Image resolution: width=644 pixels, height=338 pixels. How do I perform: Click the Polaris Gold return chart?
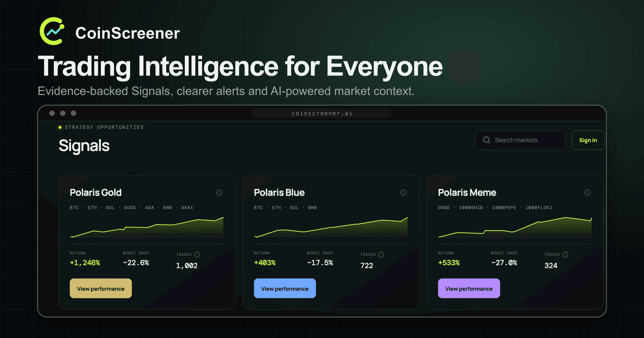[147, 227]
